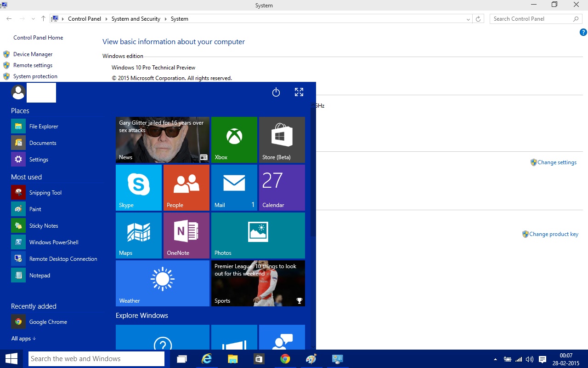The height and width of the screenshot is (368, 588).
Task: Open Sticky Notes from Most used
Action: tap(57, 226)
